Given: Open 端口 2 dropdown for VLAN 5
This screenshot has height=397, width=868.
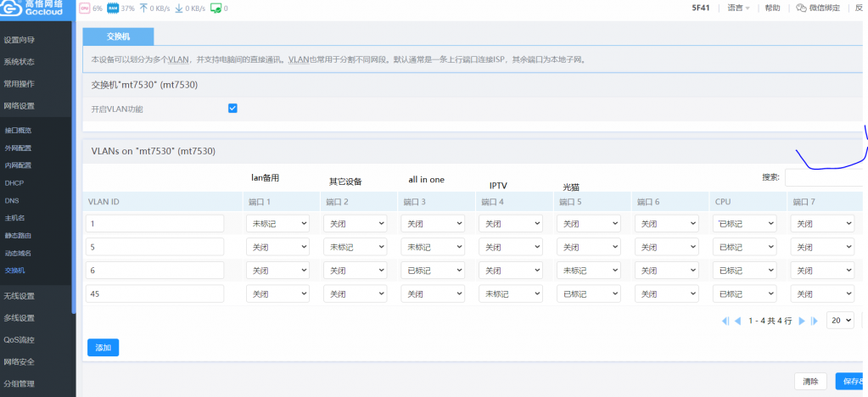Looking at the screenshot, I should click(356, 247).
